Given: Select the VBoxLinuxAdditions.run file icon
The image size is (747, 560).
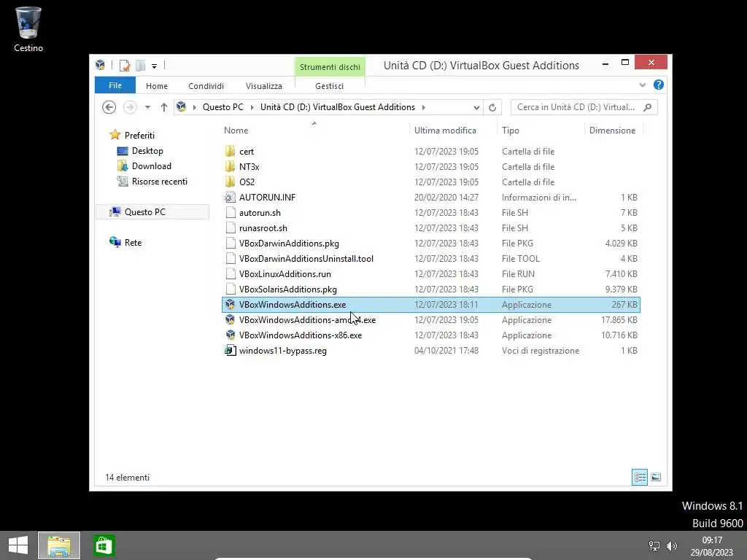Looking at the screenshot, I should (230, 274).
